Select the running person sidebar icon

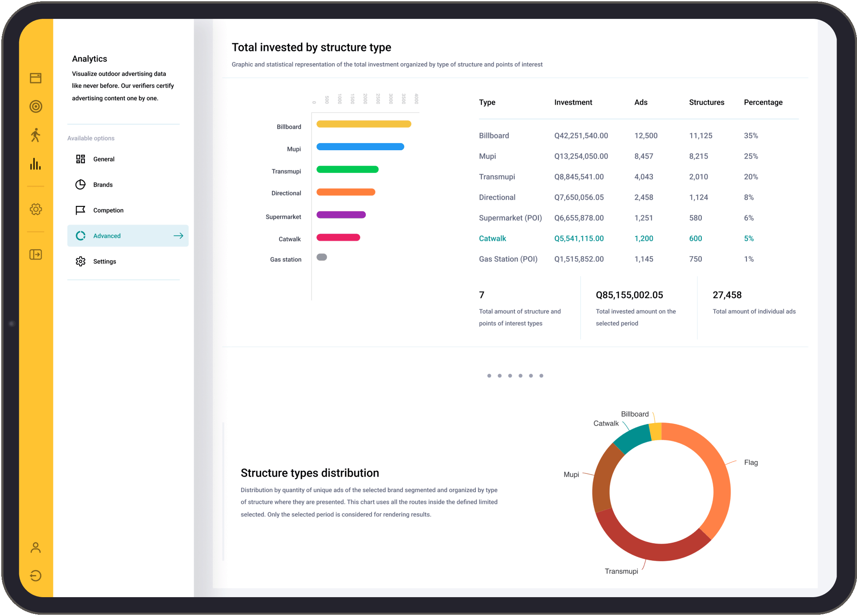pos(36,135)
